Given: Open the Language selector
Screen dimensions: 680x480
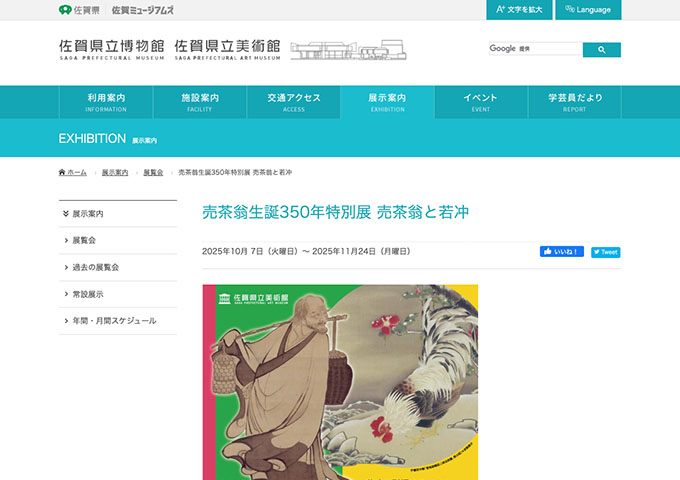Looking at the screenshot, I should pos(588,10).
